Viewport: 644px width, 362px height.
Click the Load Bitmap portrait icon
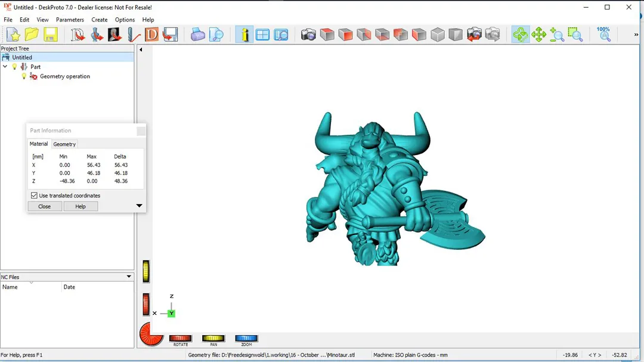(x=114, y=35)
